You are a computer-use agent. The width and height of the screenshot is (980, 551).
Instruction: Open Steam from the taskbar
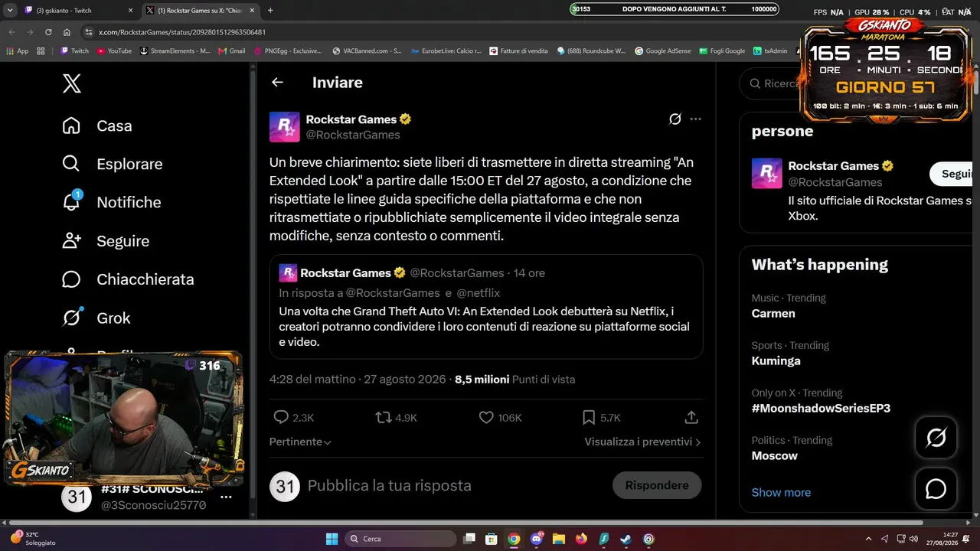pyautogui.click(x=626, y=539)
